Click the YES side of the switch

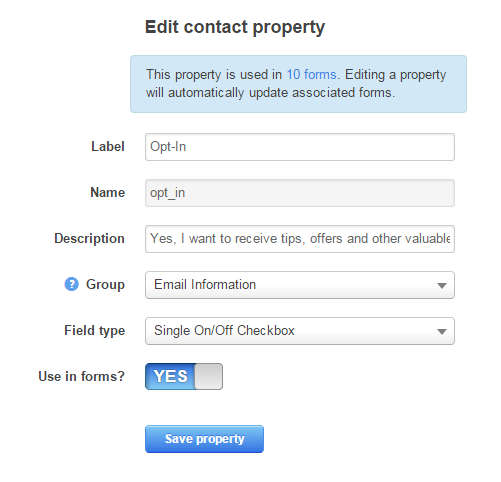tap(170, 376)
